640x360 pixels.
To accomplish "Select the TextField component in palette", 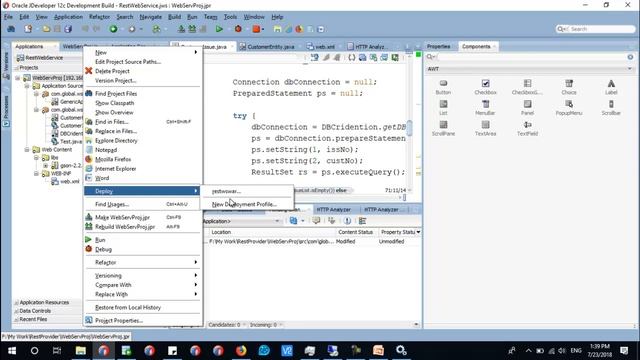I will pos(527,128).
